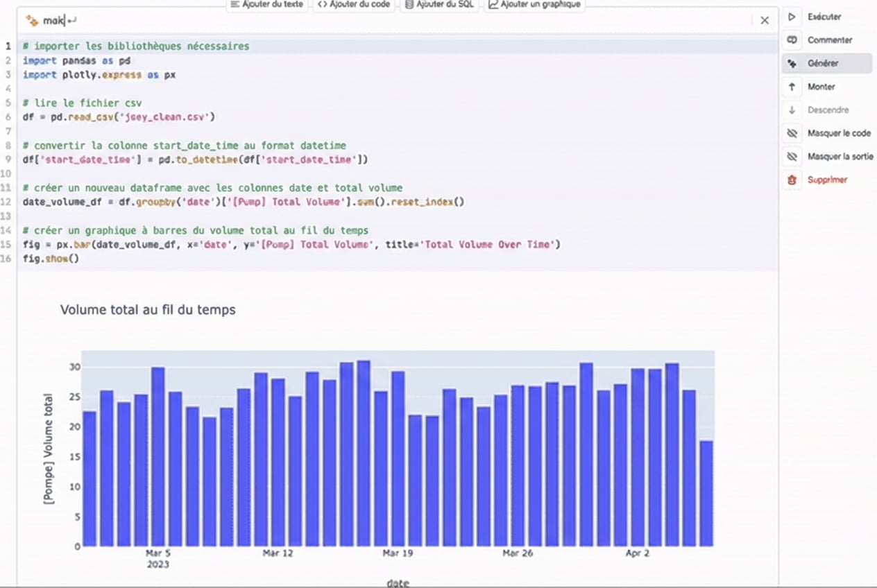877x588 pixels.
Task: Run the cell using the Exécuter play icon
Action: [792, 17]
